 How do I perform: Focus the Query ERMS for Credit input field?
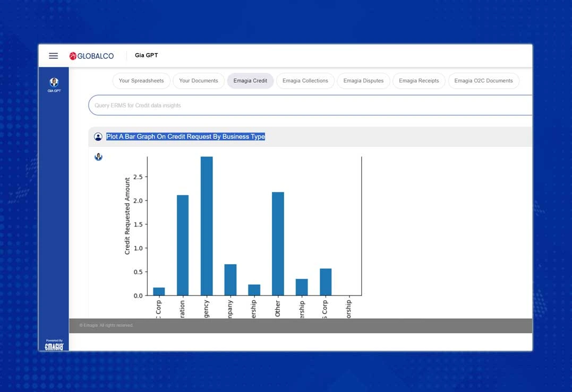[310, 105]
